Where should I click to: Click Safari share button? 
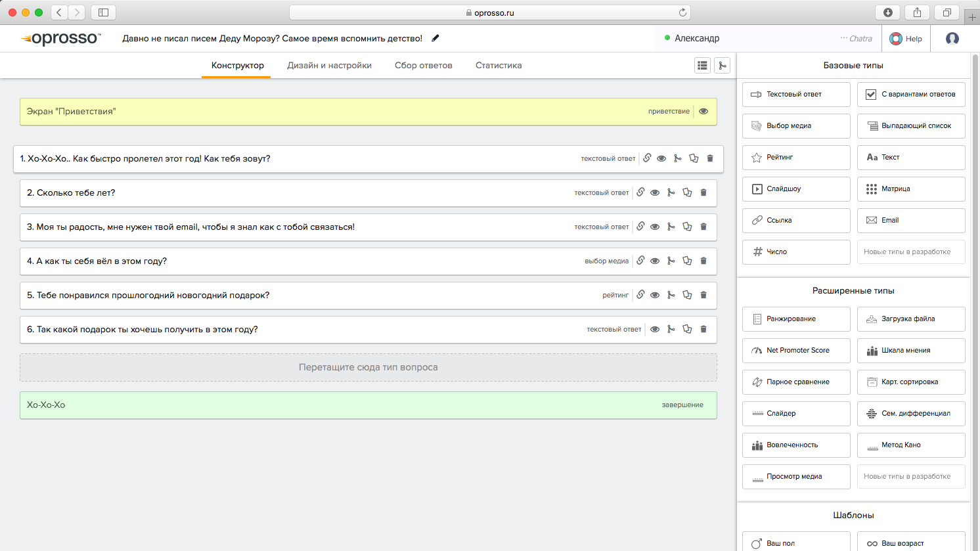point(917,12)
